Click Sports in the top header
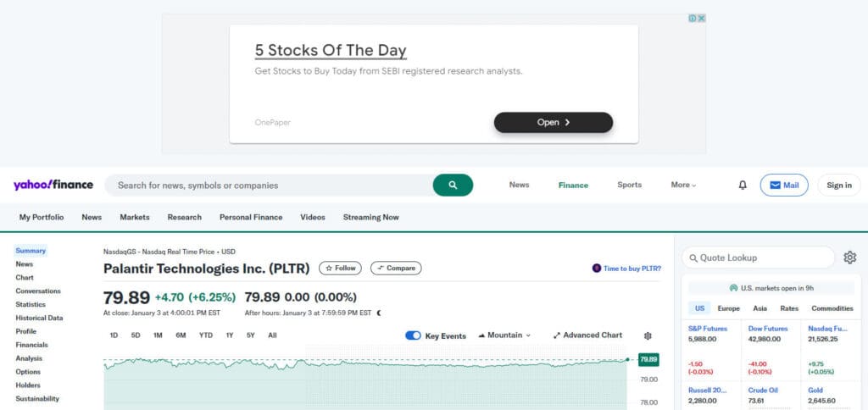 [x=630, y=185]
